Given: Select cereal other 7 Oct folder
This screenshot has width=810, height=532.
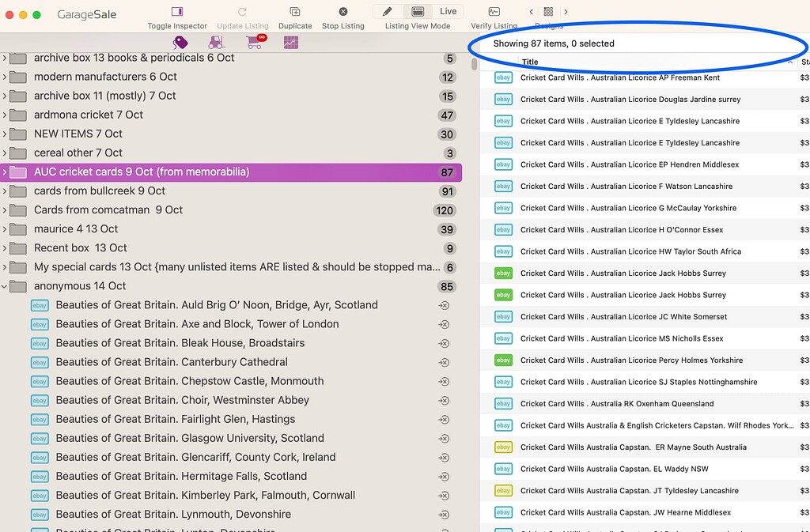Looking at the screenshot, I should coord(231,153).
